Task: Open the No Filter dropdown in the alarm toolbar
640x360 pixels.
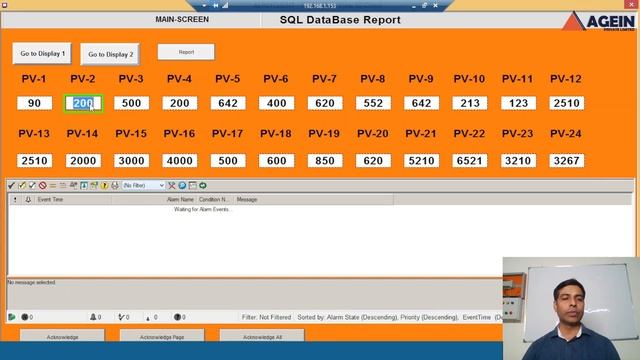Action: pyautogui.click(x=143, y=186)
